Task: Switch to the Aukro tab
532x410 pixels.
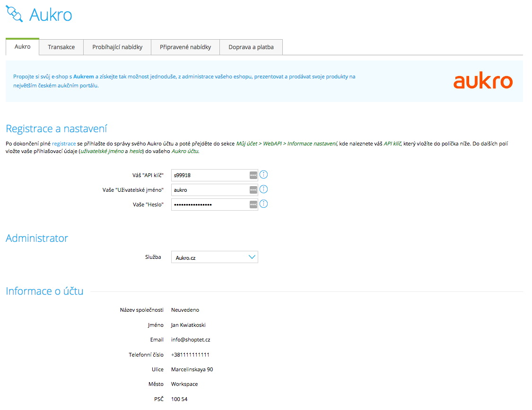Action: pos(22,47)
